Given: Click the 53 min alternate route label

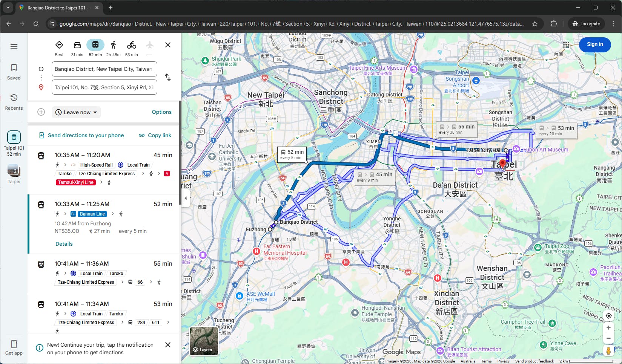Looking at the screenshot, I should [556, 130].
